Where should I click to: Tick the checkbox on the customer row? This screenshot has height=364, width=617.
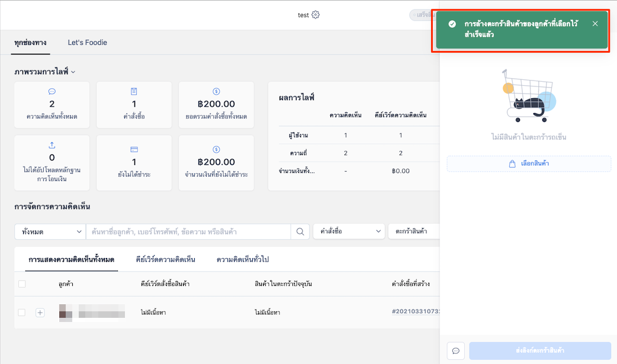click(22, 313)
